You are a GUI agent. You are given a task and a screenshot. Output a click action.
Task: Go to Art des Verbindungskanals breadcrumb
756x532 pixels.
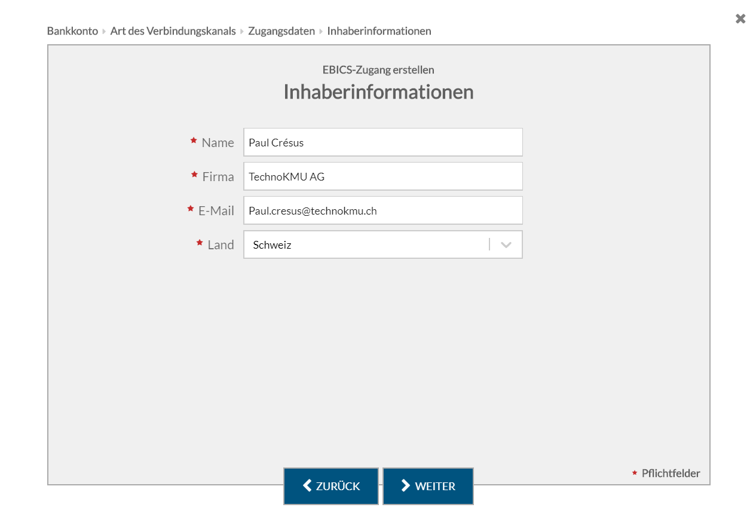coord(173,30)
